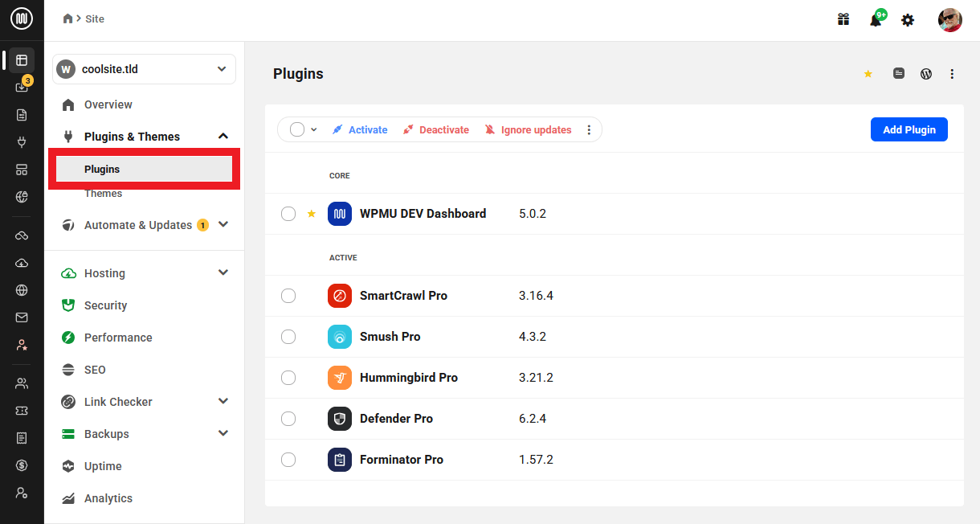Toggle the select-all checkbox in bulk toolbar
The height and width of the screenshot is (524, 980).
click(297, 129)
